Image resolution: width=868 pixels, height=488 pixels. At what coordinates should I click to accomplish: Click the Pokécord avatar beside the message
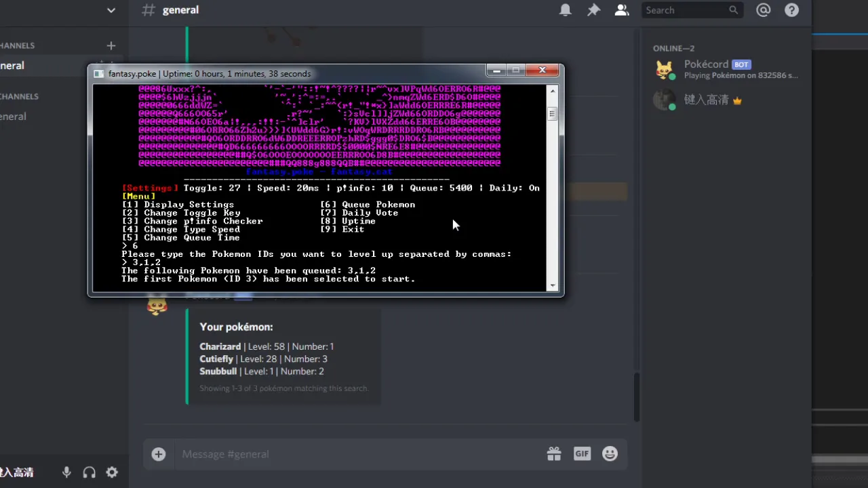157,306
